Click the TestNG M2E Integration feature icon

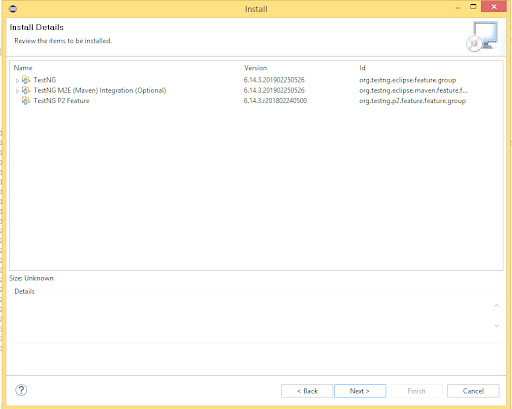(26, 90)
